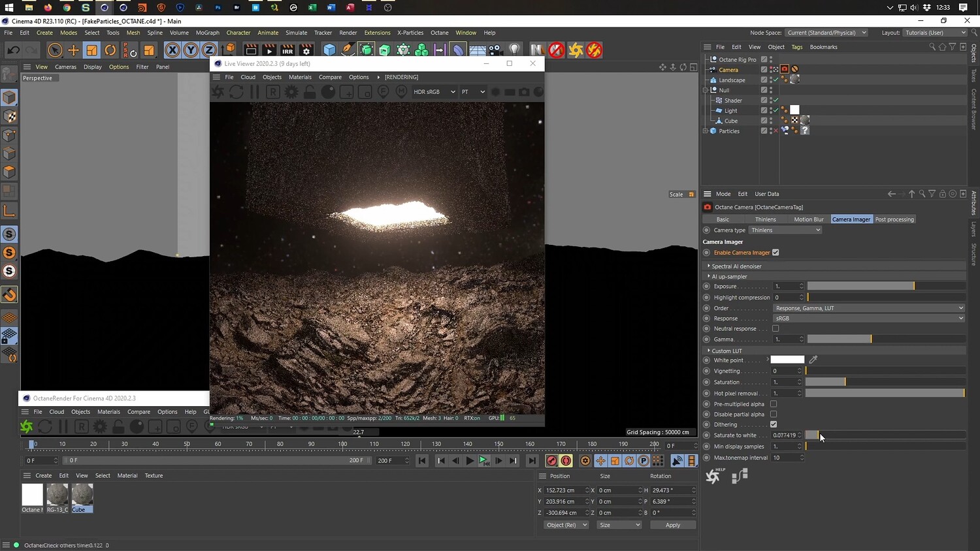Open the MoGraph menu
The height and width of the screenshot is (551, 980).
[208, 33]
